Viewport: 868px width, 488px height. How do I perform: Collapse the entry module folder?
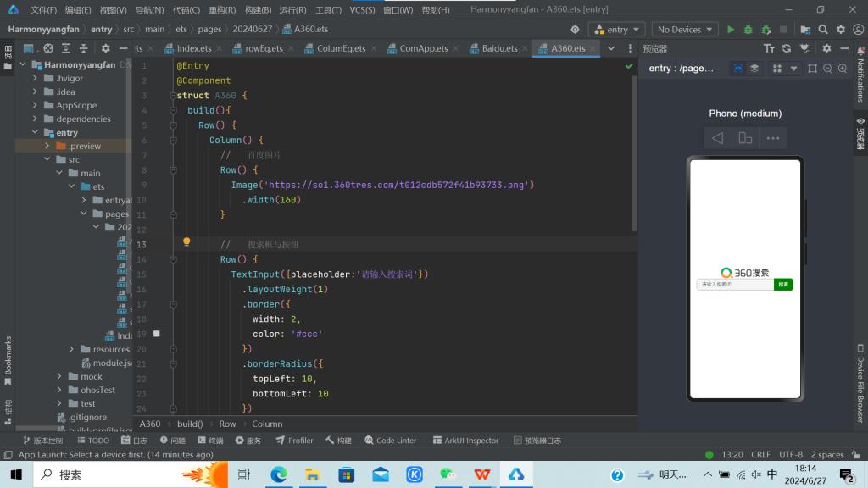(36, 133)
